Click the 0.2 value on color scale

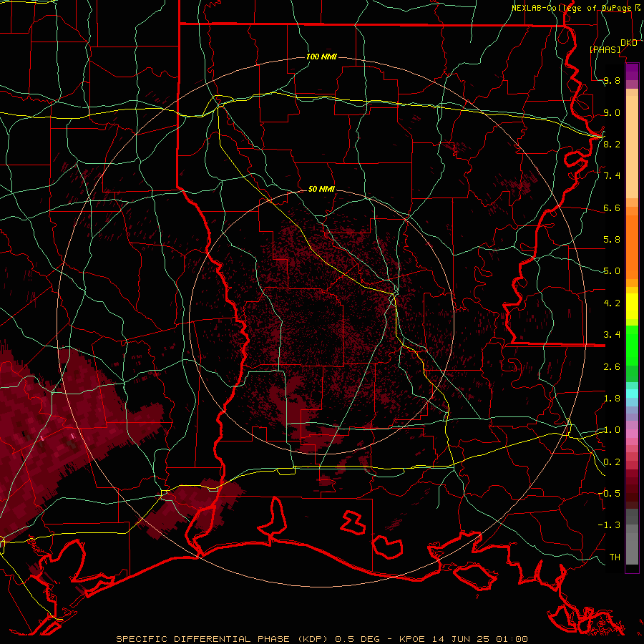(x=612, y=462)
